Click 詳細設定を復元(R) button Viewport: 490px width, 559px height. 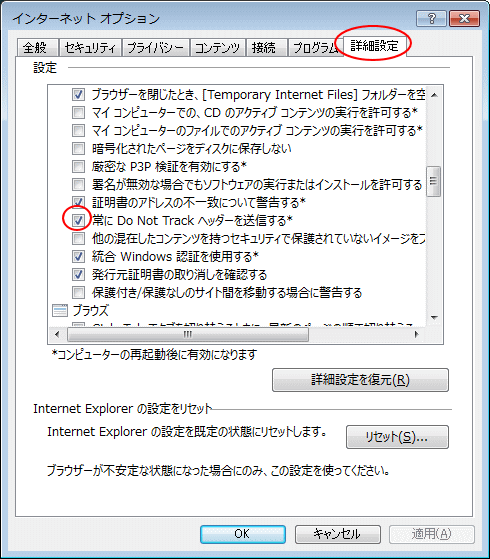point(360,380)
